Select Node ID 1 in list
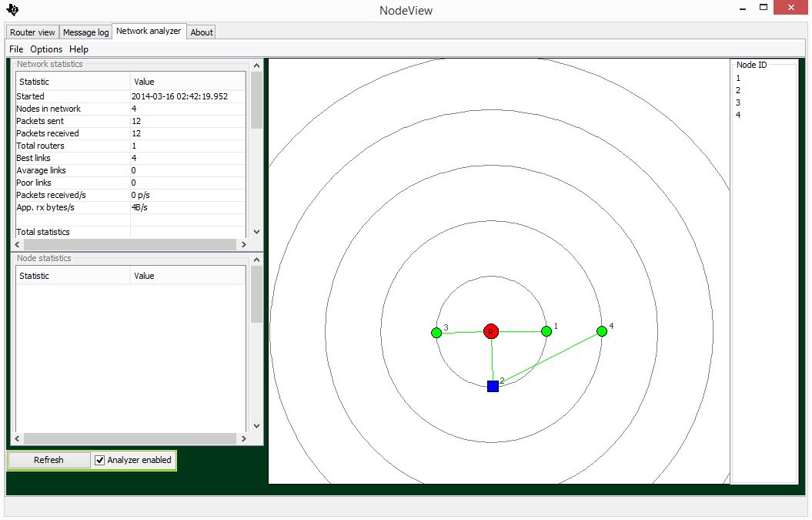This screenshot has width=812, height=520. (738, 79)
